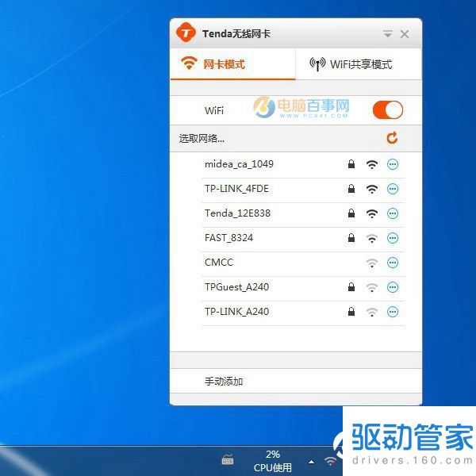Click the lock icon of midea_ca_1049
This screenshot has width=476, height=476.
click(351, 164)
